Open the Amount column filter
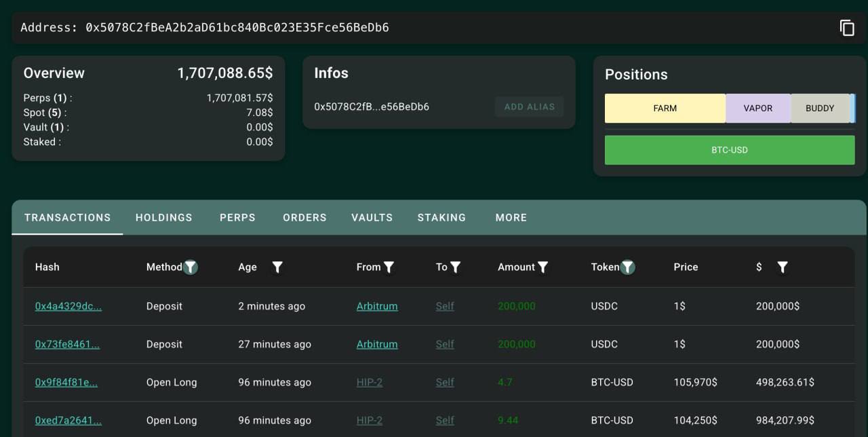This screenshot has width=868, height=437. tap(542, 267)
